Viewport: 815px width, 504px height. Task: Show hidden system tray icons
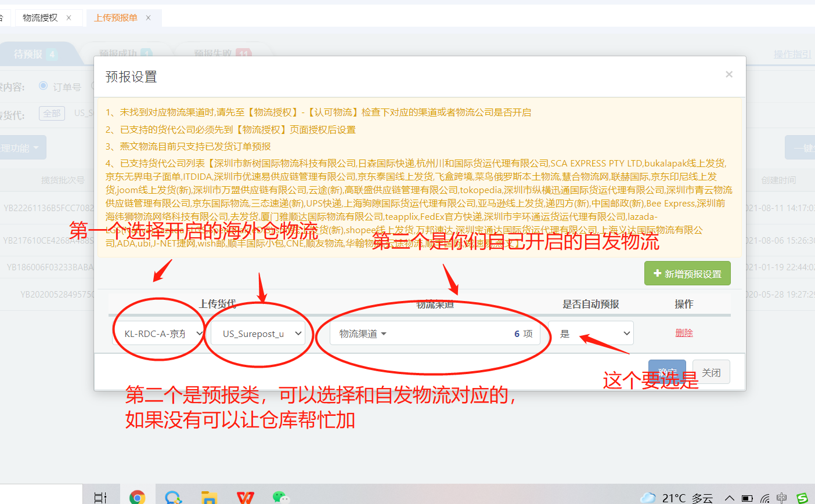pyautogui.click(x=730, y=498)
